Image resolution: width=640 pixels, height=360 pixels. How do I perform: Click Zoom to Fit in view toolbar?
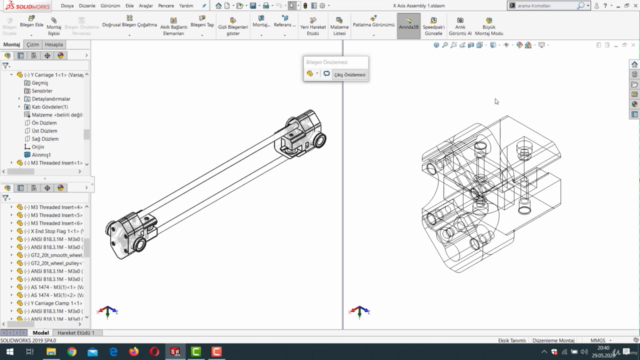coord(445,45)
